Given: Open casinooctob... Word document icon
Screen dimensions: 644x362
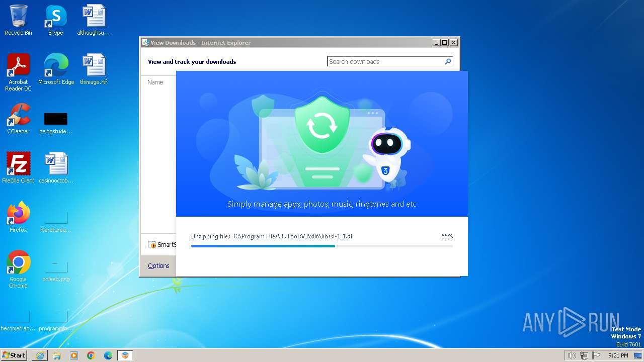Looking at the screenshot, I should point(56,168).
